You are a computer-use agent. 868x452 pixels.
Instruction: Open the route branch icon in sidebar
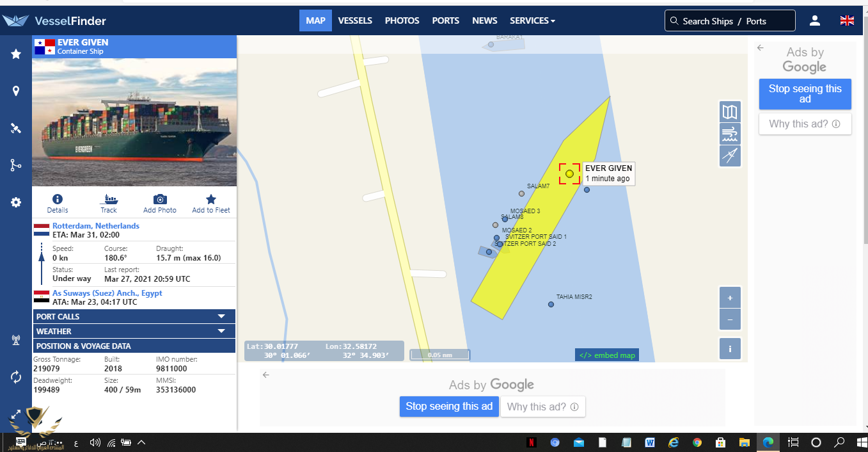click(x=16, y=165)
